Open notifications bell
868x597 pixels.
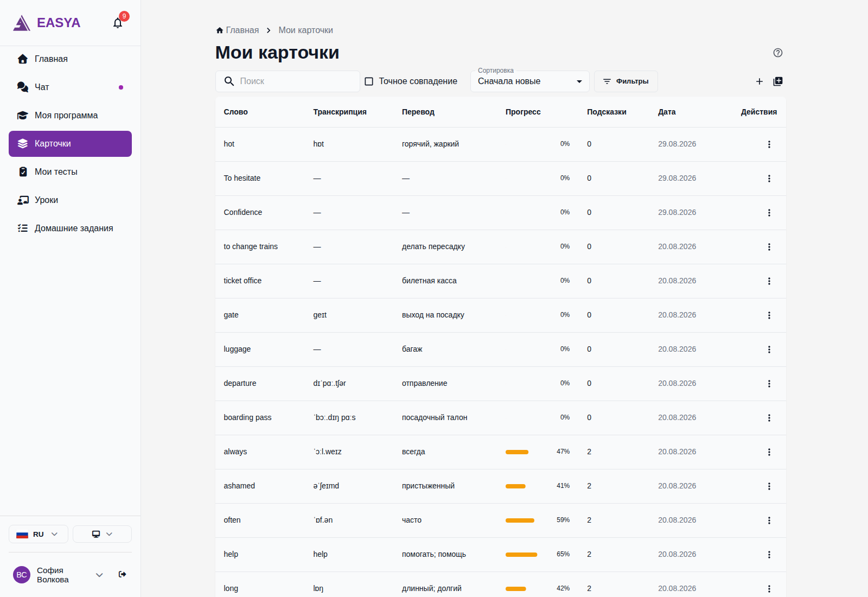[118, 23]
